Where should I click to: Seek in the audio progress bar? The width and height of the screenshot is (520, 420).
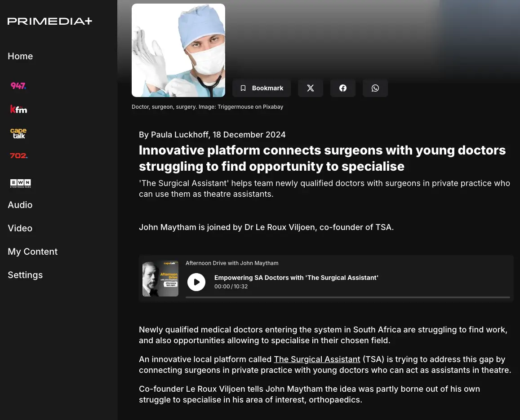pos(347,297)
